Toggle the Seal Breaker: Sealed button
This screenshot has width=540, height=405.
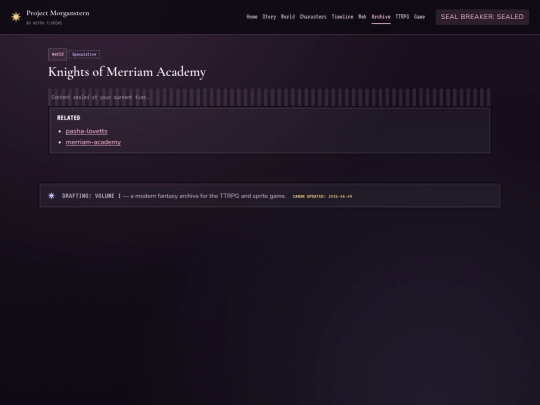(x=482, y=17)
